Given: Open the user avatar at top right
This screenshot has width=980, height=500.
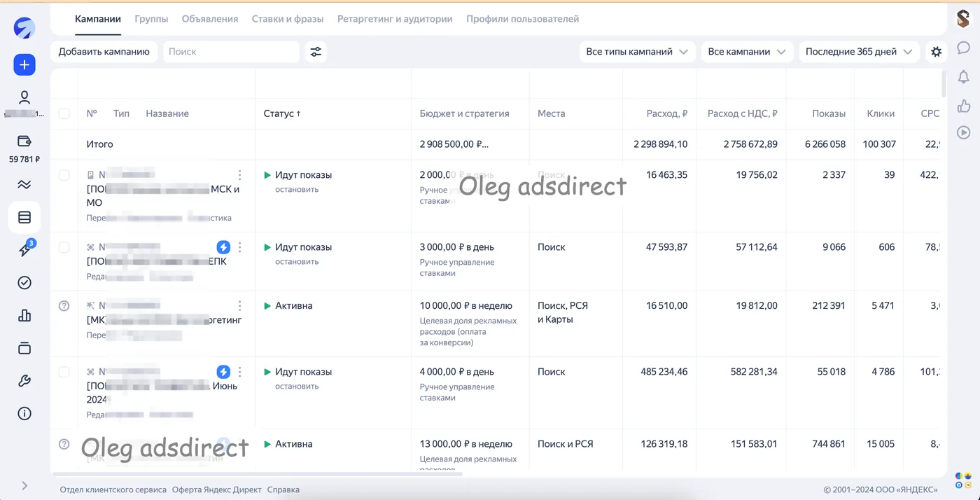Looking at the screenshot, I should pos(964,20).
